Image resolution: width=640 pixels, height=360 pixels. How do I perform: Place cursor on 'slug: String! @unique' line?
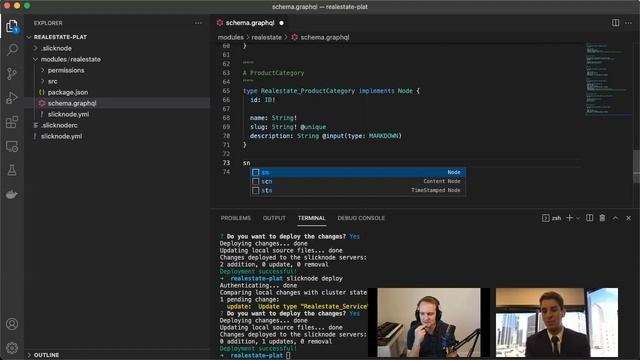[x=288, y=127]
